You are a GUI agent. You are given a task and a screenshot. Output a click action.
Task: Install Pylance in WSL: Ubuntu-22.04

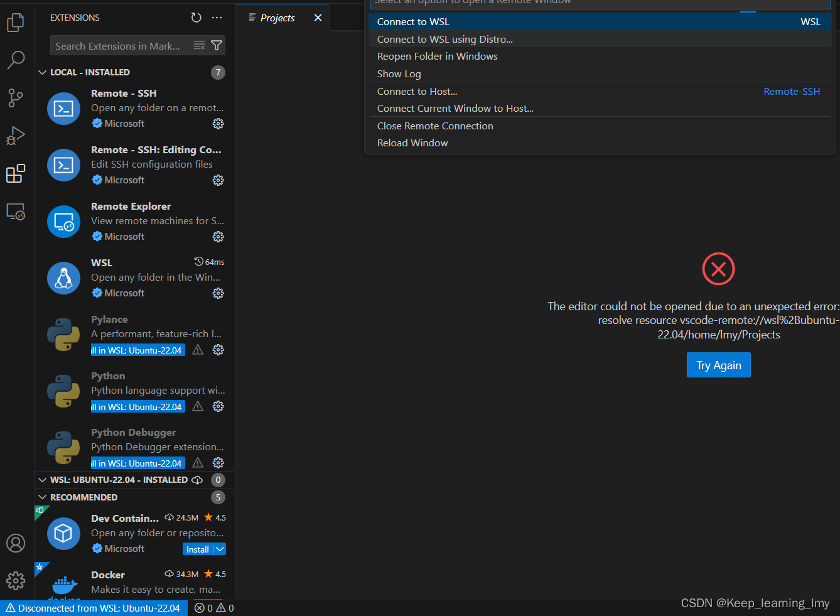coord(138,350)
